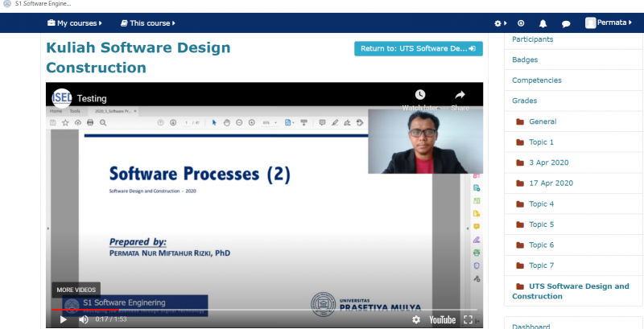The image size is (644, 329).
Task: Open the messages chat bubble
Action: (x=566, y=24)
